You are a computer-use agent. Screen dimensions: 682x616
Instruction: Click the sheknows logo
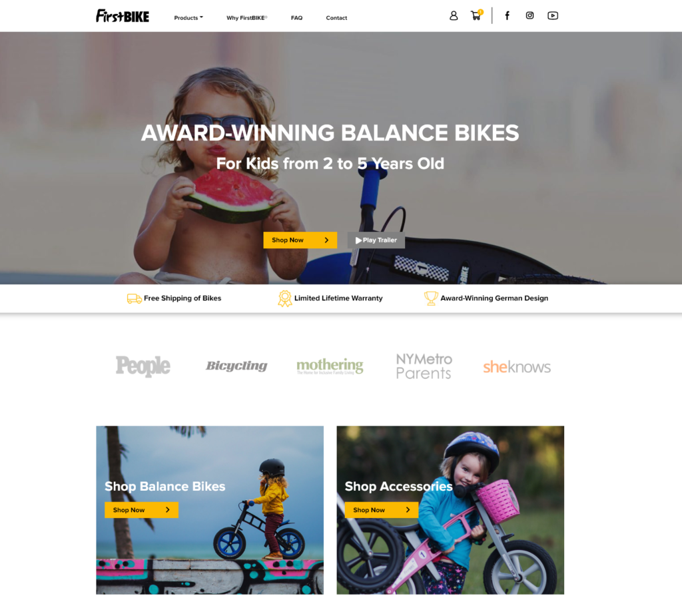tap(517, 367)
